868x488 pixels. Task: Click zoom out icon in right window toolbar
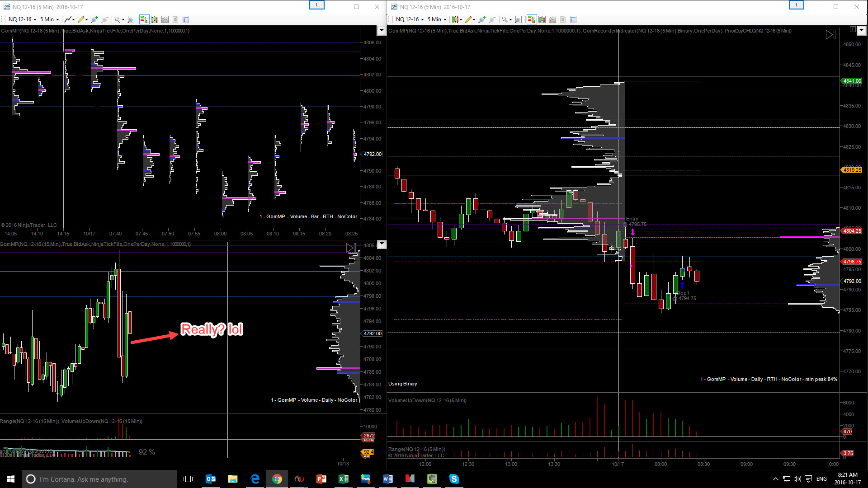[x=492, y=19]
